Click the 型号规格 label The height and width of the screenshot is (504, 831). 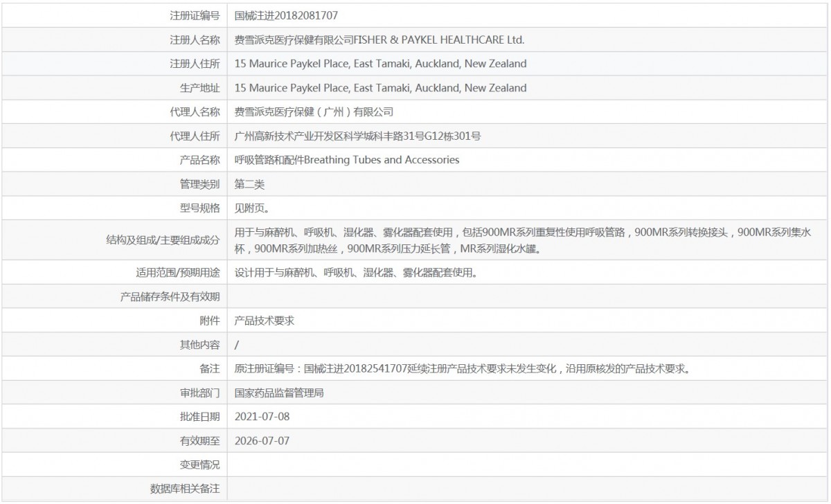pyautogui.click(x=199, y=208)
